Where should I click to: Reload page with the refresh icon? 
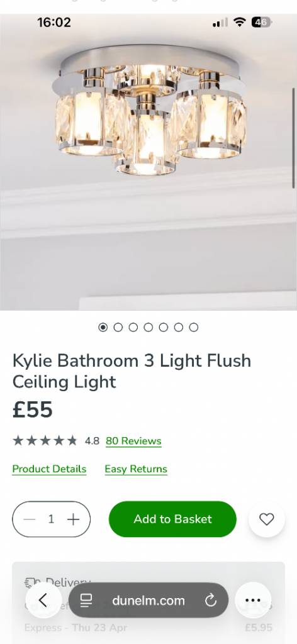[211, 601]
